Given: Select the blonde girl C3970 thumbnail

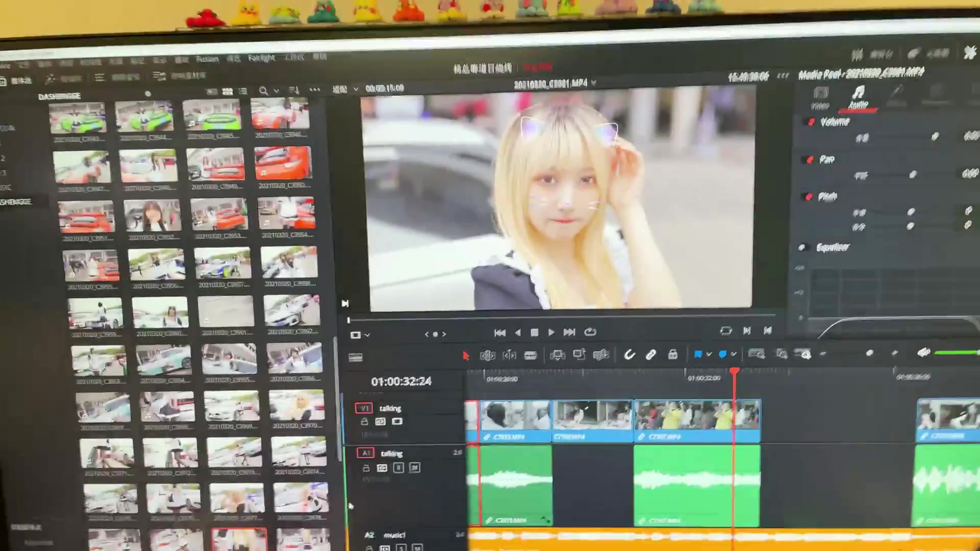Looking at the screenshot, I should point(297,406).
